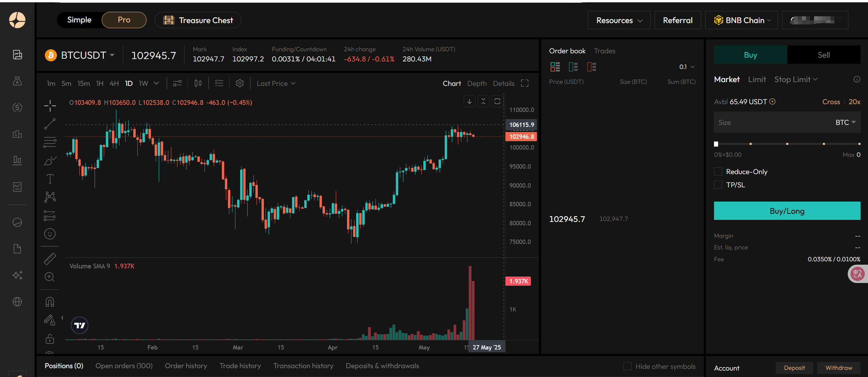Open the Order history tab

pyautogui.click(x=186, y=366)
